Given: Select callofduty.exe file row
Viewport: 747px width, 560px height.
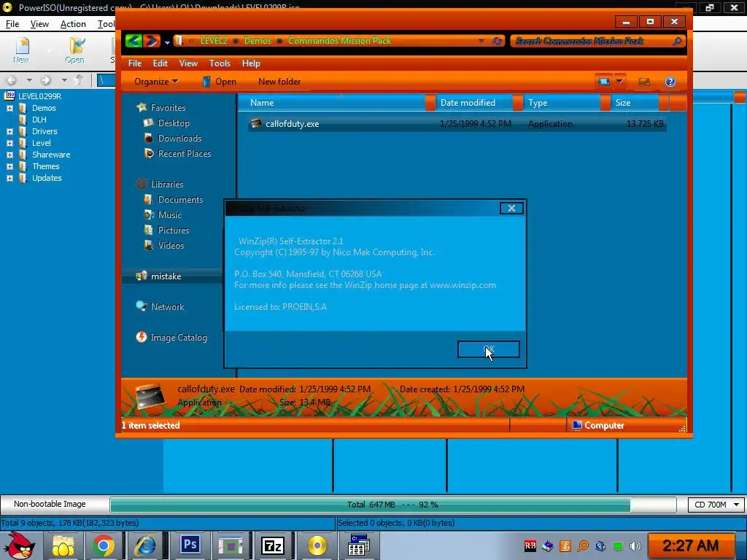Looking at the screenshot, I should [x=457, y=124].
